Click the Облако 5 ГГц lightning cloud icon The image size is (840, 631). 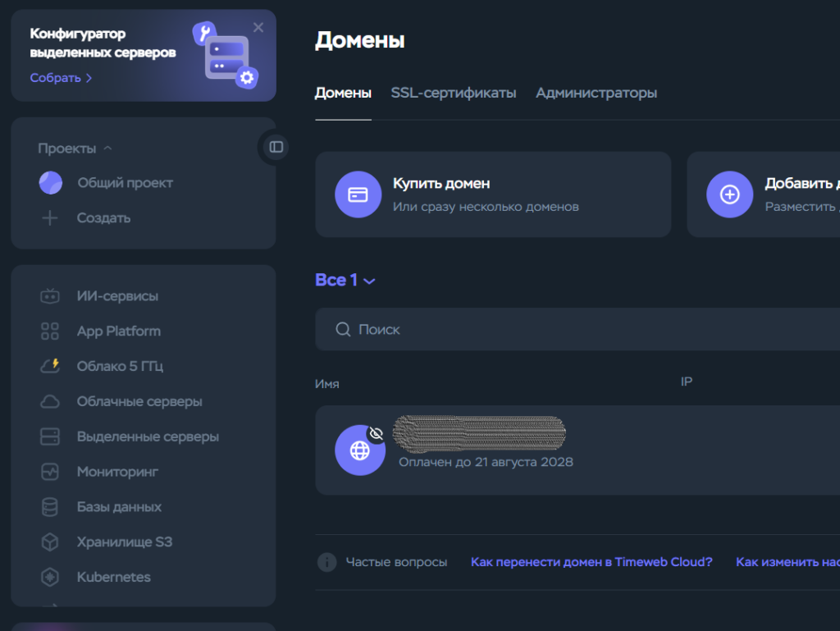50,366
